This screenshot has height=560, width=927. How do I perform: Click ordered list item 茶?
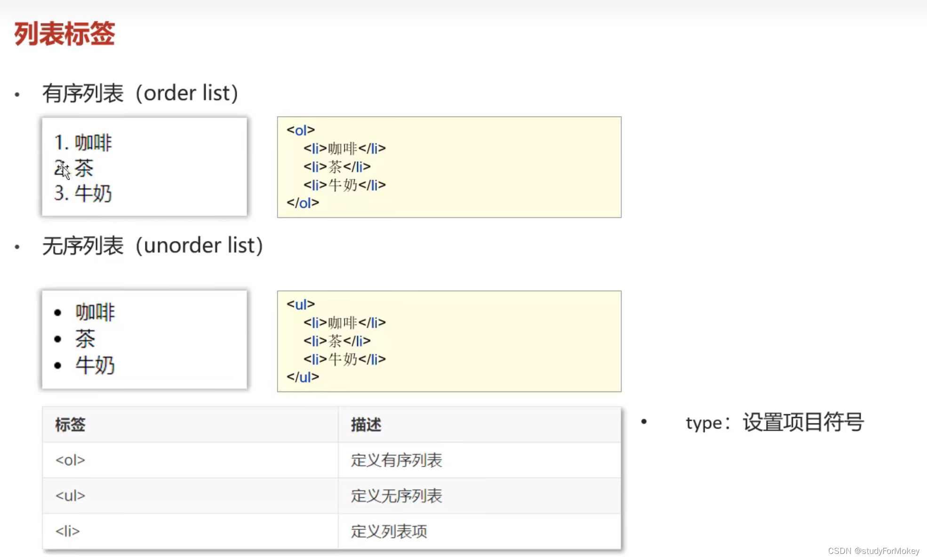click(x=74, y=168)
